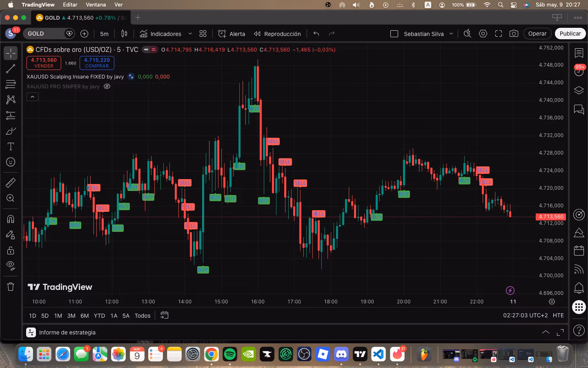Open the quick search icon

[x=468, y=34]
